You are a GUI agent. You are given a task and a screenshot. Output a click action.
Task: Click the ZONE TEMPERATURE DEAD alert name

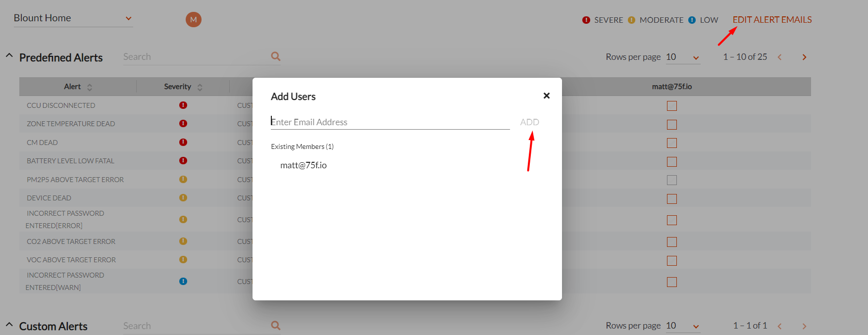71,124
